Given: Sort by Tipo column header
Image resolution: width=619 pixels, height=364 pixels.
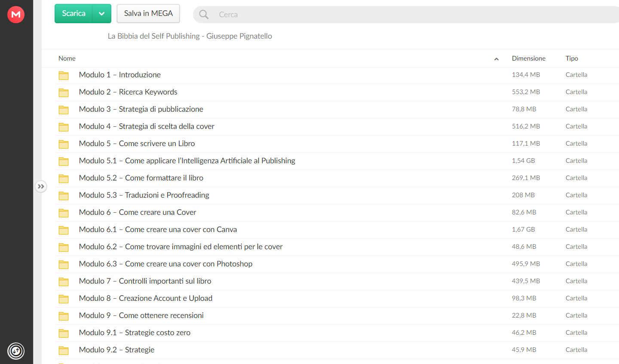Looking at the screenshot, I should tap(572, 58).
